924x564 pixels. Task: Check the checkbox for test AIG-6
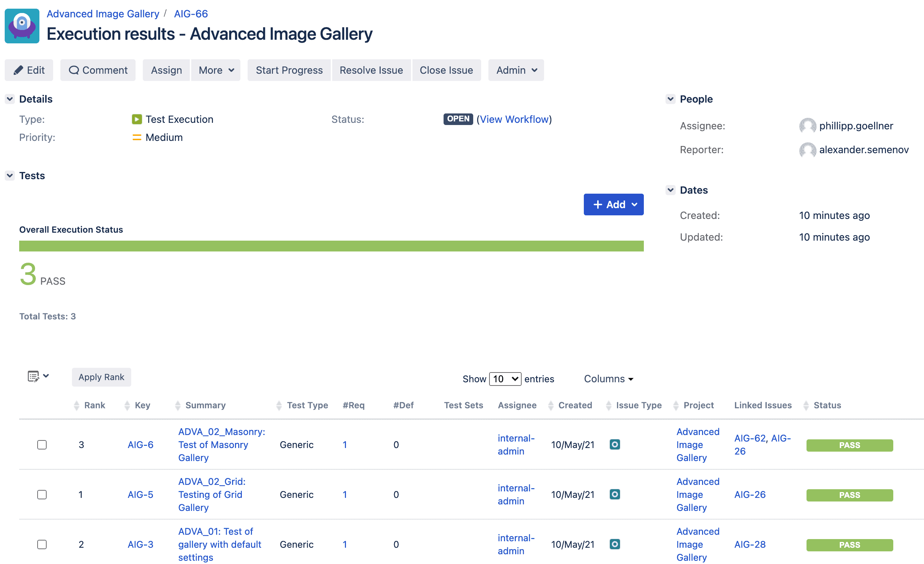(x=42, y=445)
